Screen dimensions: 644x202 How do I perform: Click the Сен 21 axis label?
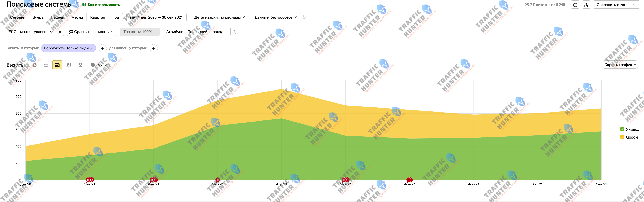click(601, 184)
